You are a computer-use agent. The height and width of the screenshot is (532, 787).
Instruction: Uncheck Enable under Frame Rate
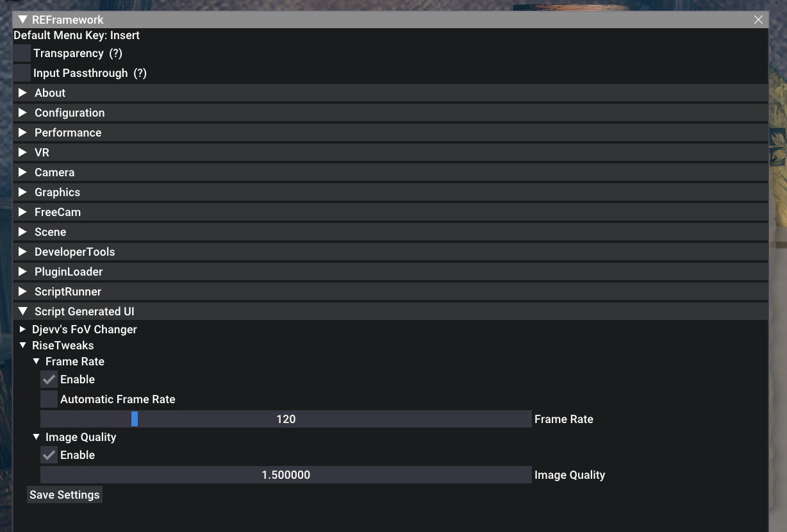click(x=49, y=379)
